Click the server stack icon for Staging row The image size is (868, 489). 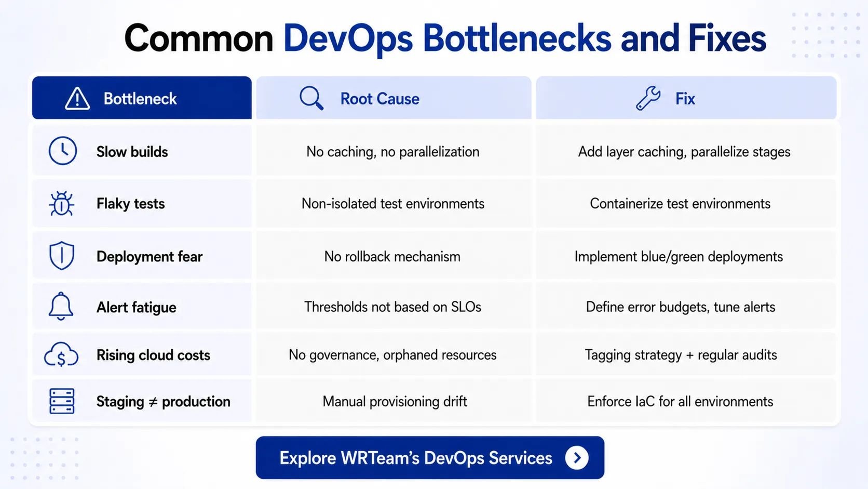click(62, 401)
